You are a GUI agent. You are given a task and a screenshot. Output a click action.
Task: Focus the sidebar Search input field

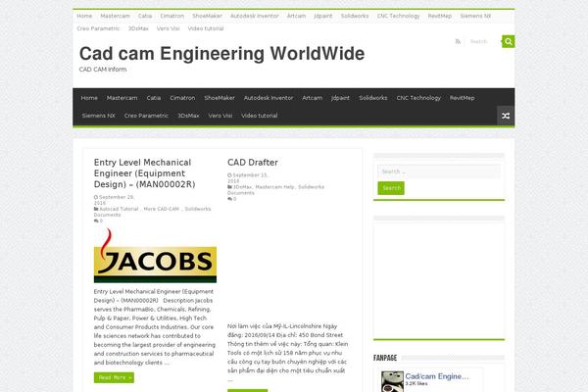pos(439,171)
